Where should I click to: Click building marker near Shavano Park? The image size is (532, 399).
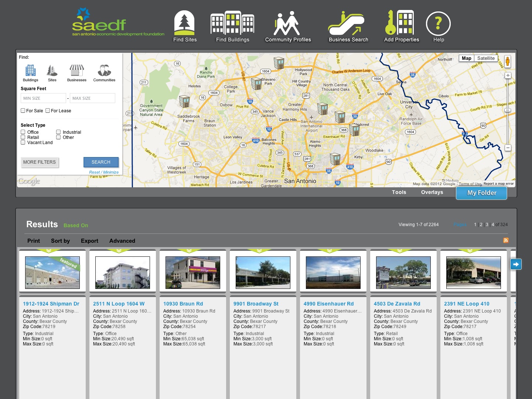coord(256,83)
